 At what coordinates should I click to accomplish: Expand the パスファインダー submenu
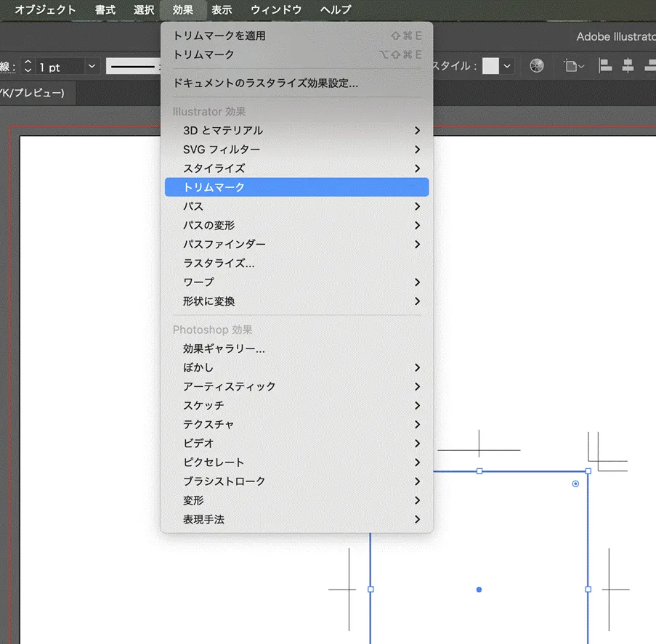pos(296,244)
